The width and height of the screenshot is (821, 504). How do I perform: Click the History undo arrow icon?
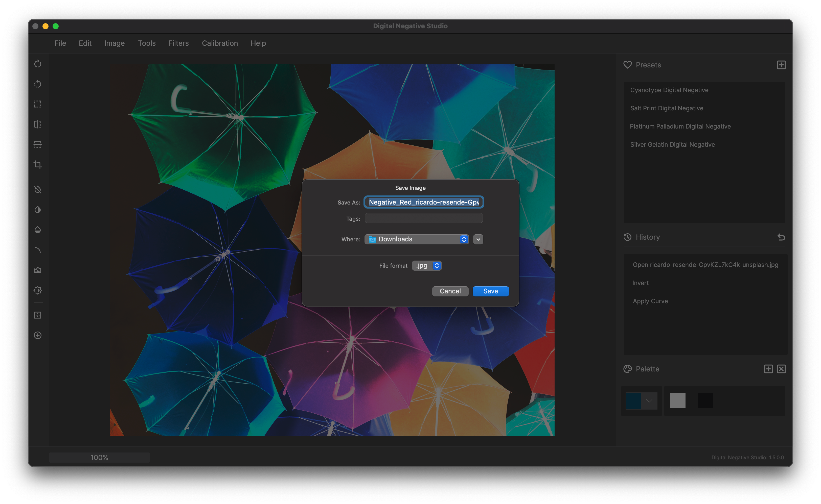(781, 237)
